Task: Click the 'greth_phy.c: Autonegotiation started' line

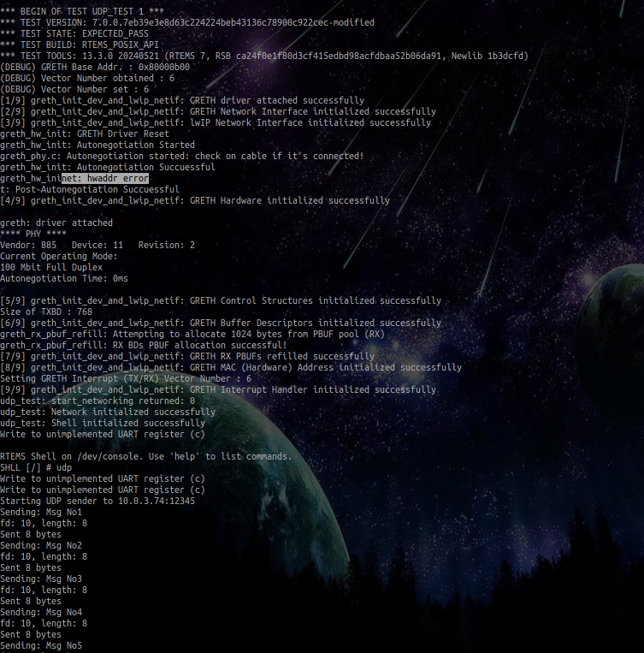Action: [x=182, y=156]
